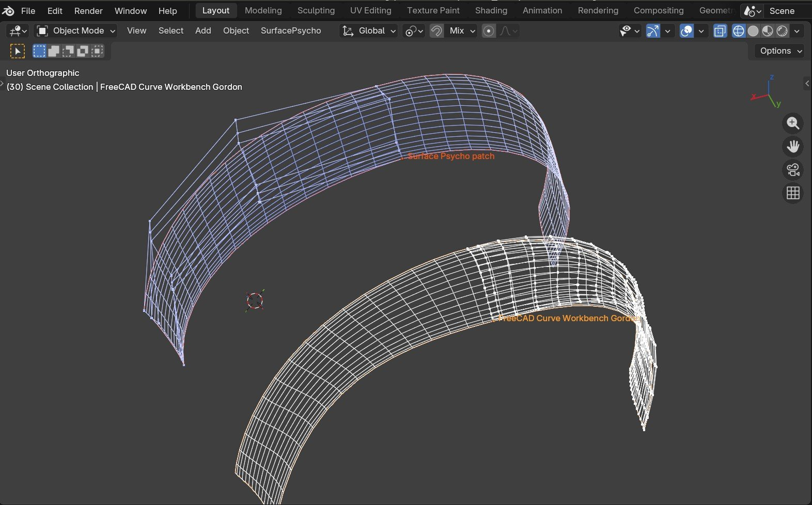Switch to the Layout workspace tab
The image size is (812, 505).
coord(216,11)
